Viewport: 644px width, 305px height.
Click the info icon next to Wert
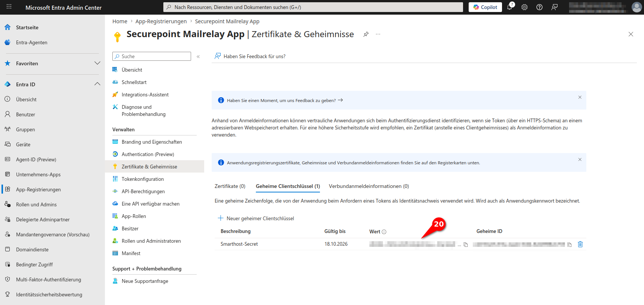point(384,232)
